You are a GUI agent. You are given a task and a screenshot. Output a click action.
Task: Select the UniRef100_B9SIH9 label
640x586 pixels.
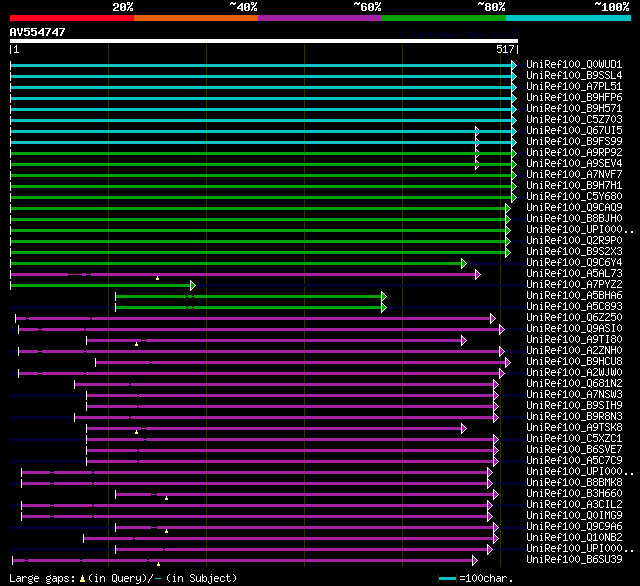click(x=574, y=406)
